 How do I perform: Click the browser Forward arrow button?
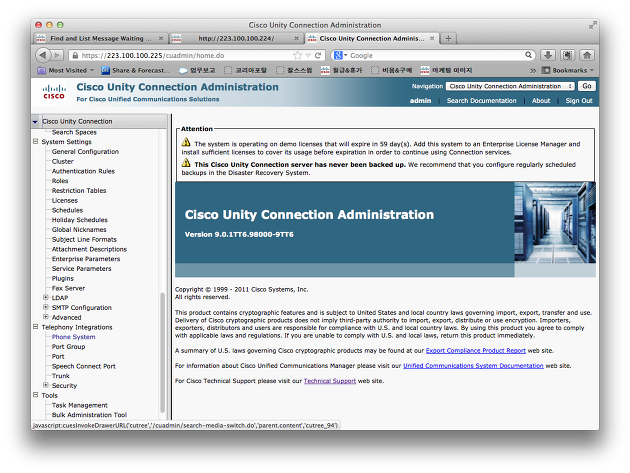pos(57,55)
